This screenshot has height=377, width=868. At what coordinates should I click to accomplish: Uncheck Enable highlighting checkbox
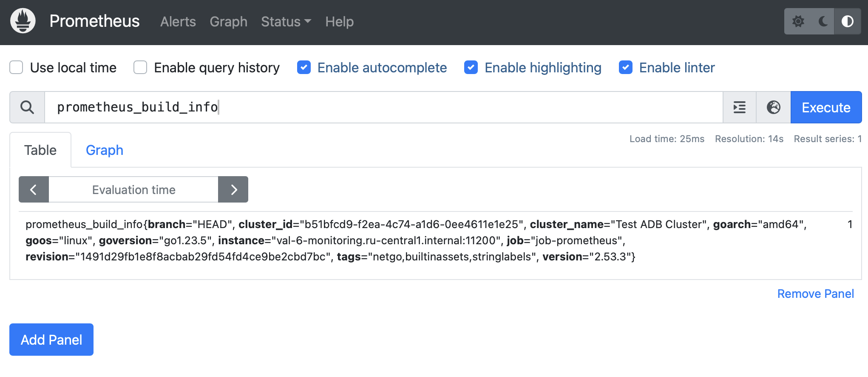pyautogui.click(x=471, y=67)
